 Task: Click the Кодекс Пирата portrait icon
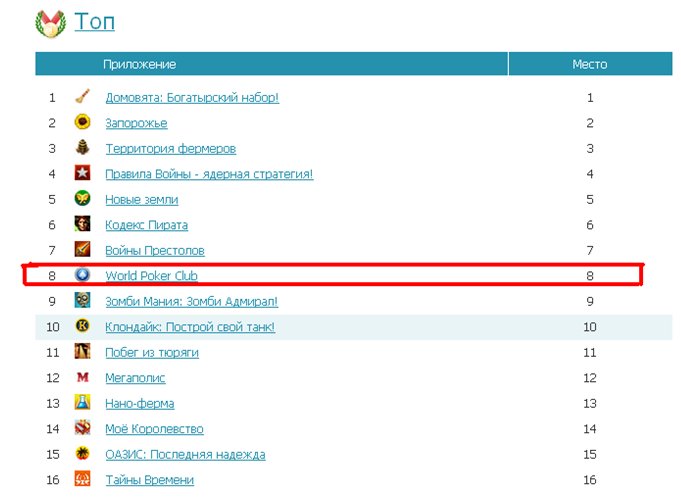click(83, 224)
